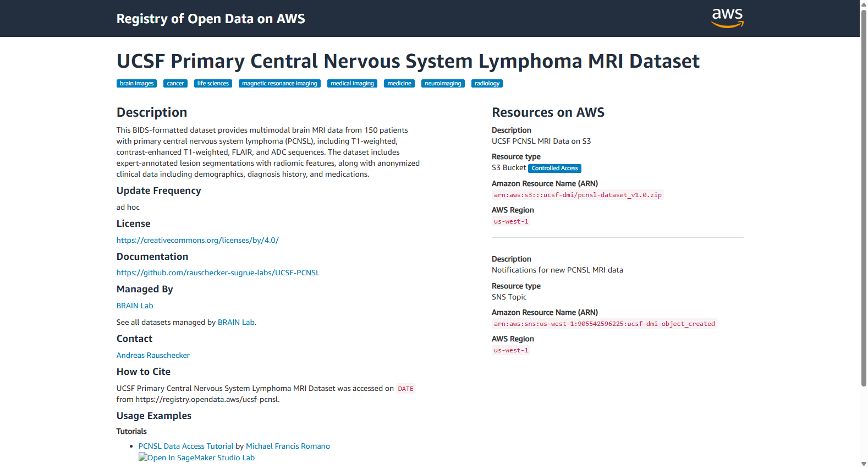The height and width of the screenshot is (468, 868).
Task: Click the SNS topic ARN ucsf-dmi-object_created code
Action: [605, 324]
